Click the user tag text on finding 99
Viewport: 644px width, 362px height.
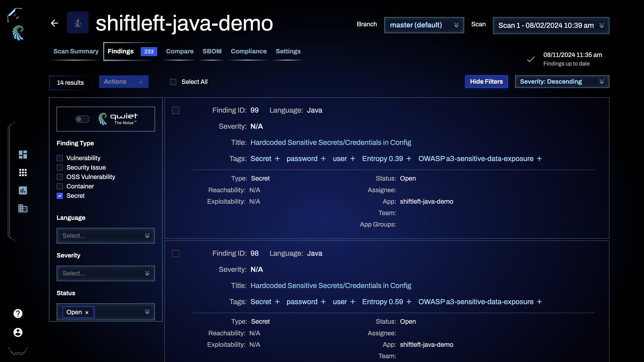coord(340,159)
